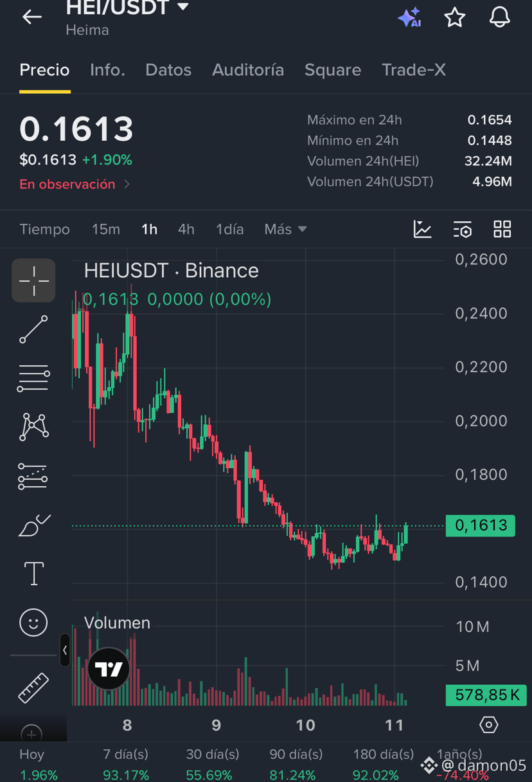Viewport: 532px width, 782px height.
Task: Select the brush drawing tool
Action: coord(33,525)
